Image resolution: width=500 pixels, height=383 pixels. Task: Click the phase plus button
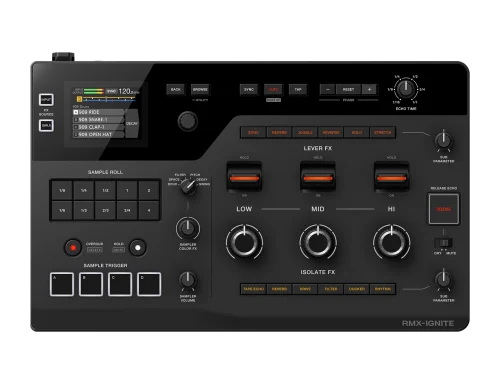pyautogui.click(x=369, y=90)
